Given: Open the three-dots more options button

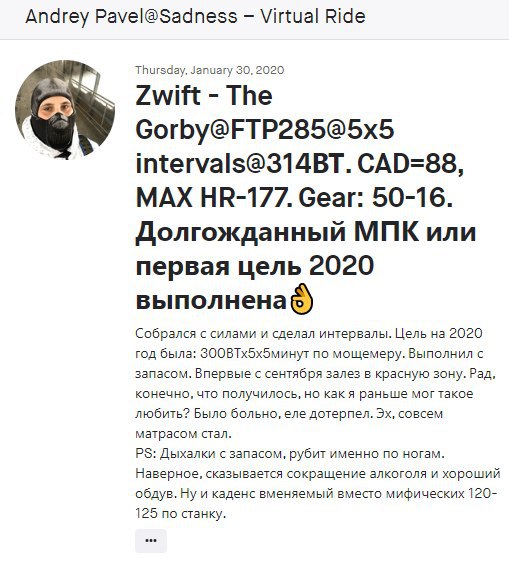Looking at the screenshot, I should (151, 541).
